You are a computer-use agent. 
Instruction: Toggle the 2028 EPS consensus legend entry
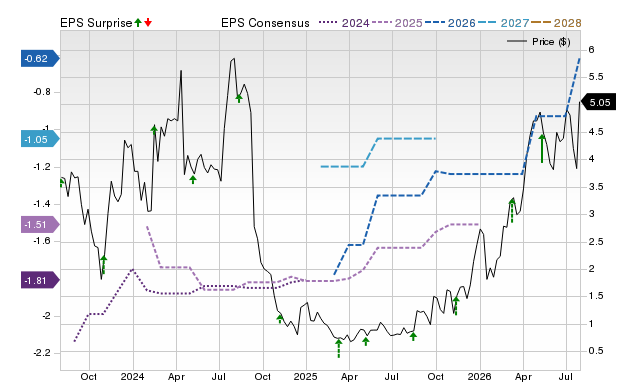point(556,23)
